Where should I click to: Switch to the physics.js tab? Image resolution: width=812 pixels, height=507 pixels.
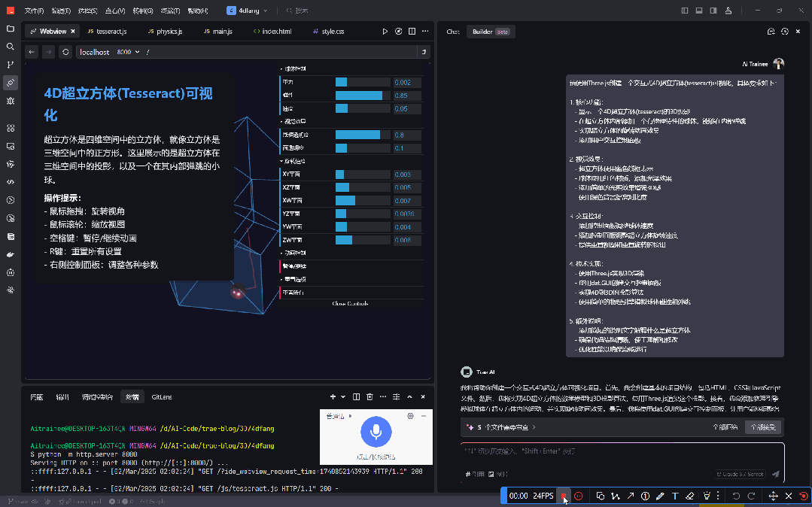coord(165,32)
